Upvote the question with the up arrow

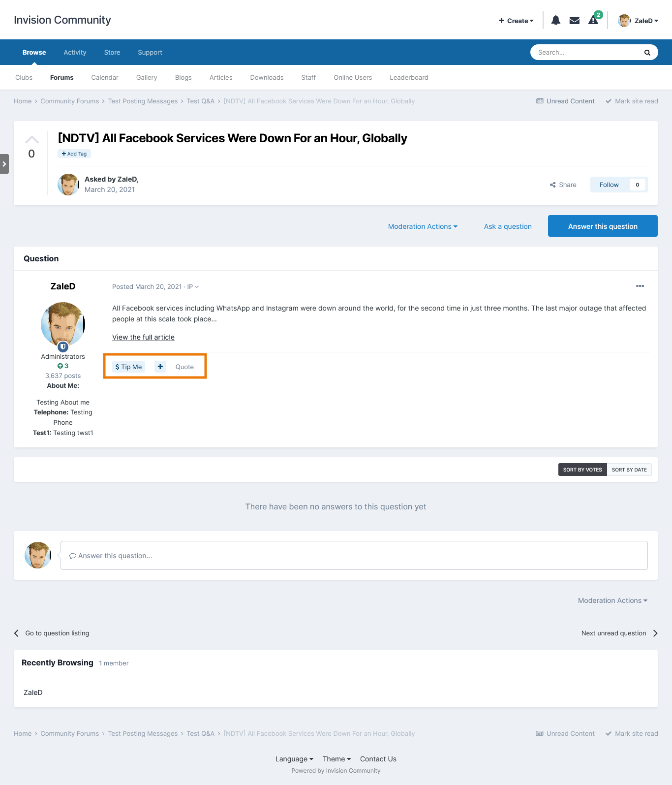tap(32, 139)
